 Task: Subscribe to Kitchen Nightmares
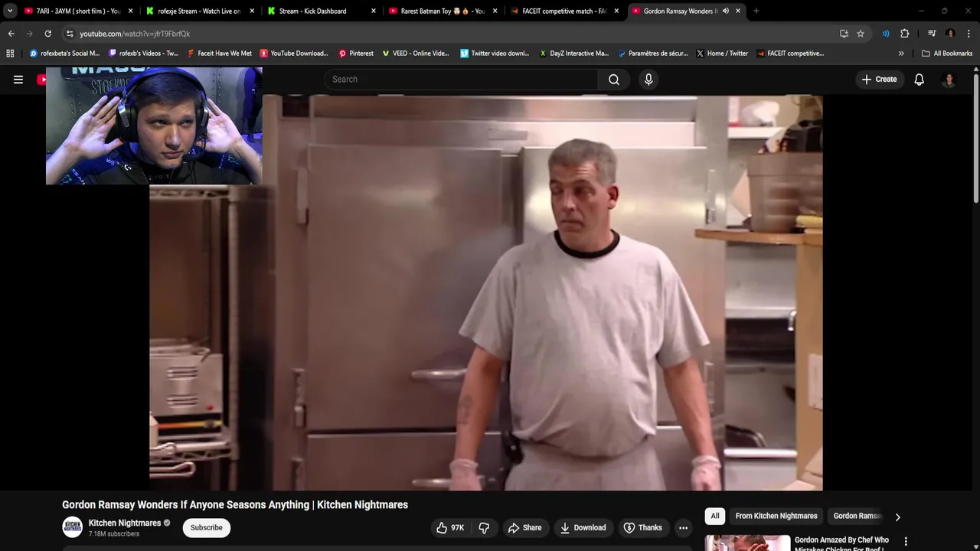(x=207, y=527)
